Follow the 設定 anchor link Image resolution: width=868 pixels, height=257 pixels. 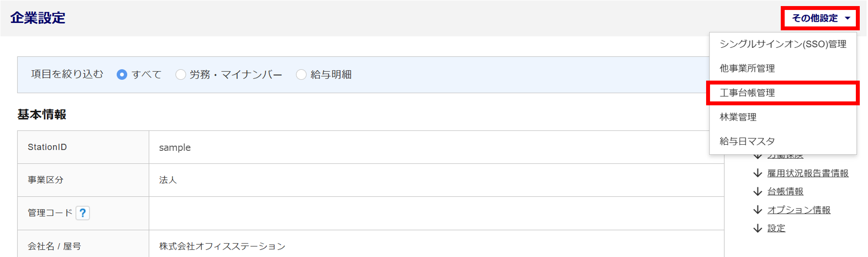tap(776, 228)
